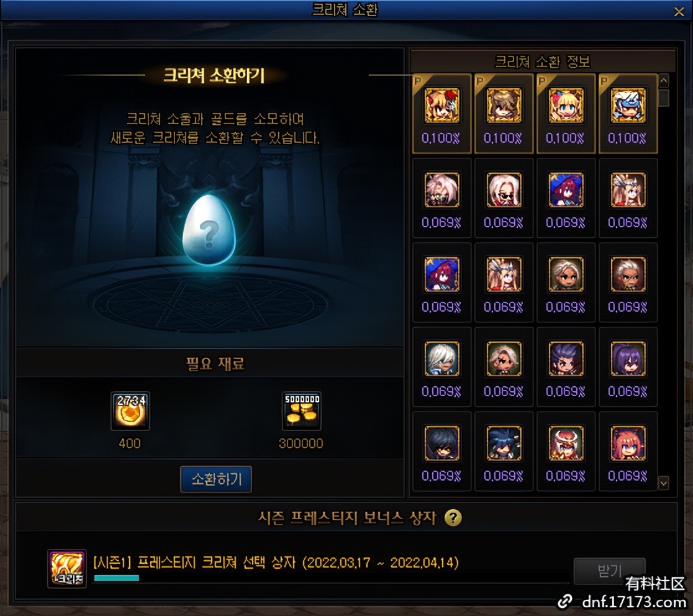Click the 소환하기 summon button
This screenshot has height=616, width=693.
pos(216,479)
